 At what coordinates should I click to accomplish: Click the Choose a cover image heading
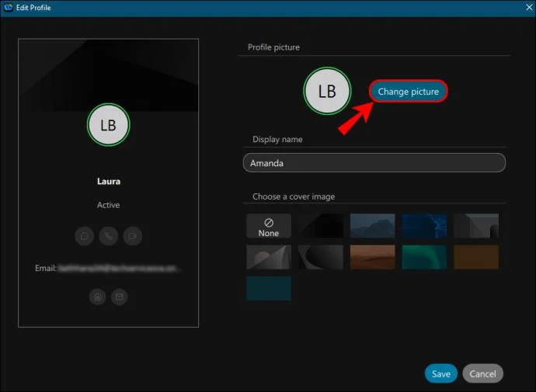pyautogui.click(x=294, y=196)
